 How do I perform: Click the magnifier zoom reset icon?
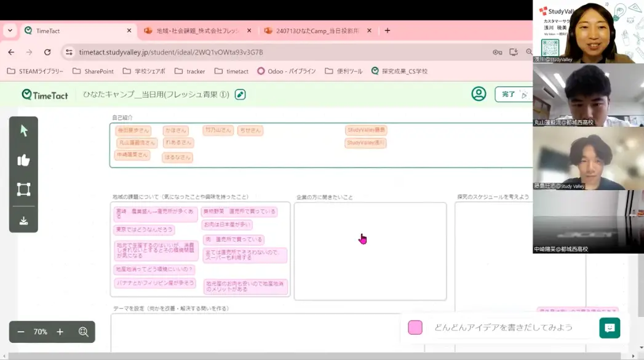84,332
